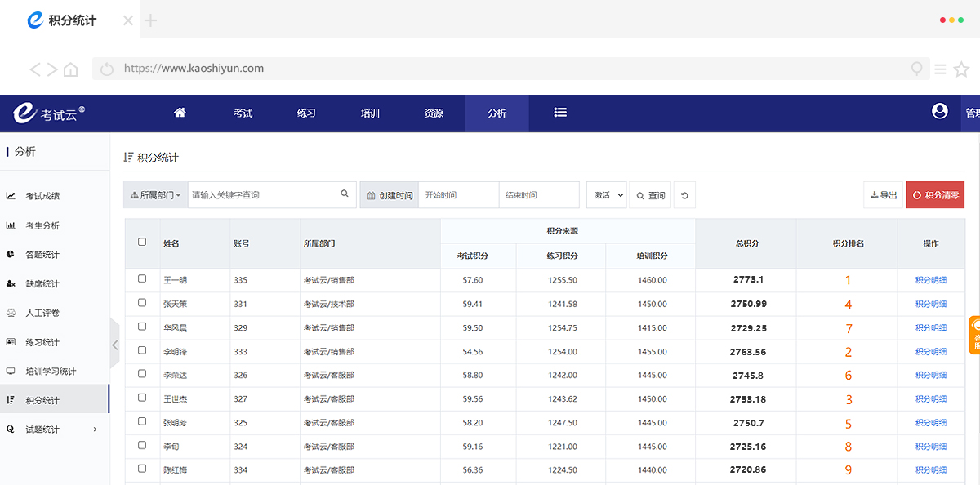Viewport: 980px width, 485px height.
Task: Click the browser home icon
Action: [x=71, y=69]
